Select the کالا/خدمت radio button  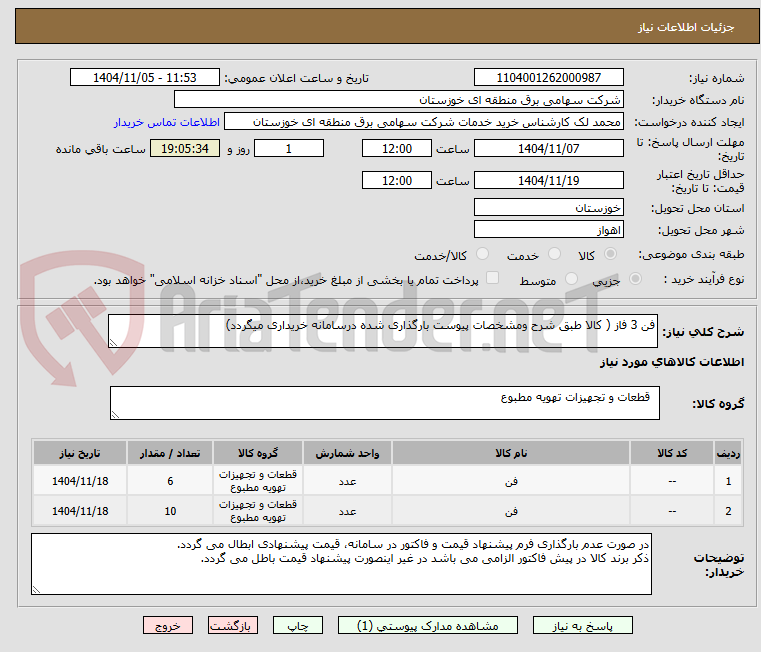point(482,253)
